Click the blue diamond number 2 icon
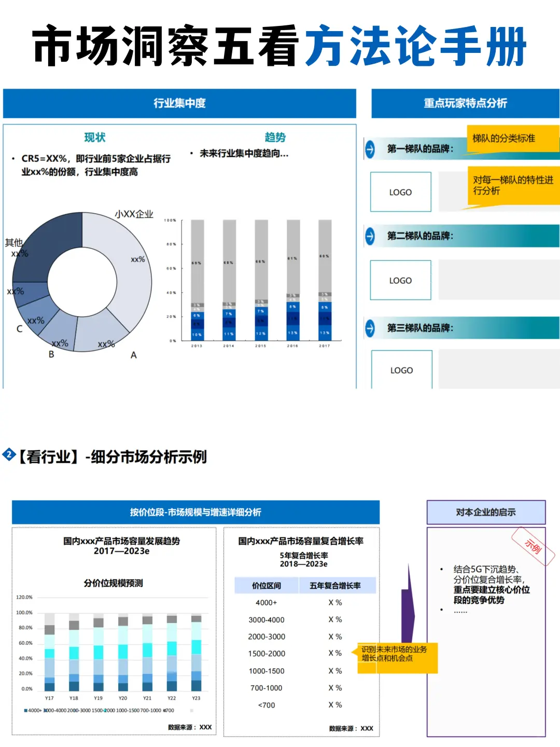 tap(9, 455)
